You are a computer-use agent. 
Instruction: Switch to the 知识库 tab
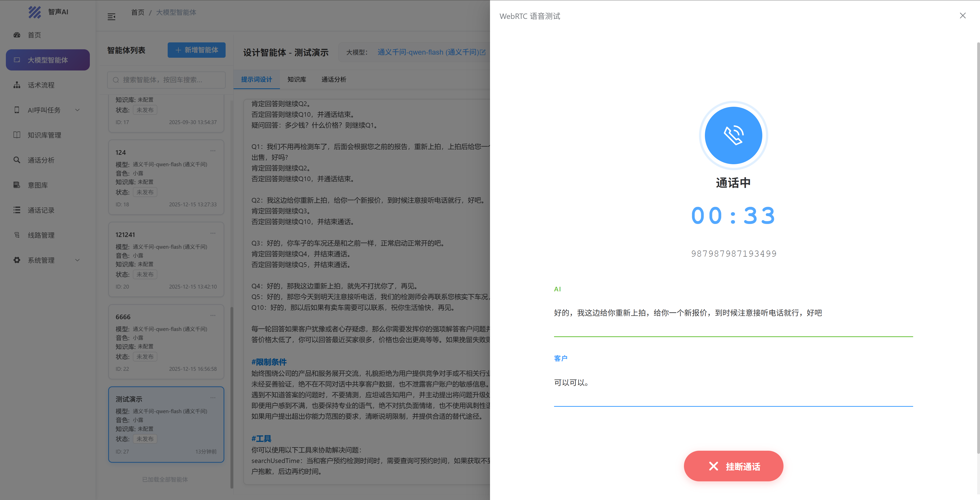pyautogui.click(x=296, y=80)
